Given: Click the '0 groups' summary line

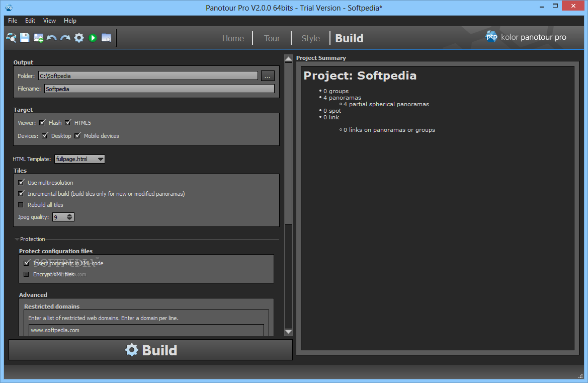Looking at the screenshot, I should coord(336,91).
